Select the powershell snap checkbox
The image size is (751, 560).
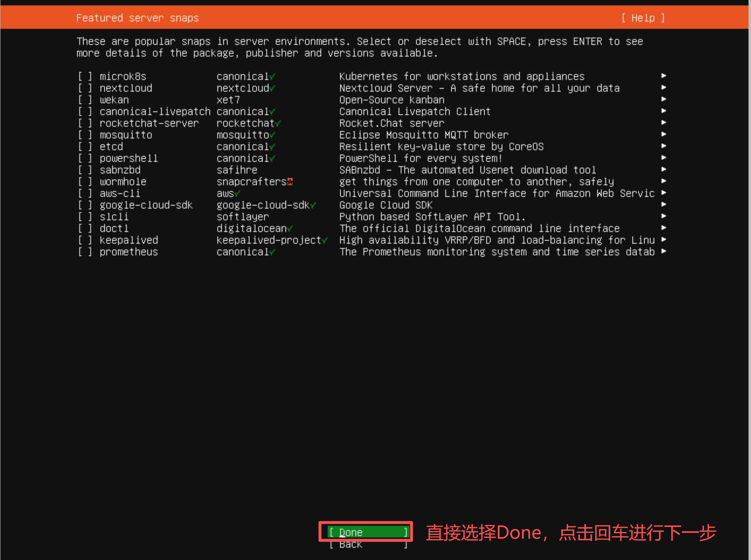[x=85, y=158]
